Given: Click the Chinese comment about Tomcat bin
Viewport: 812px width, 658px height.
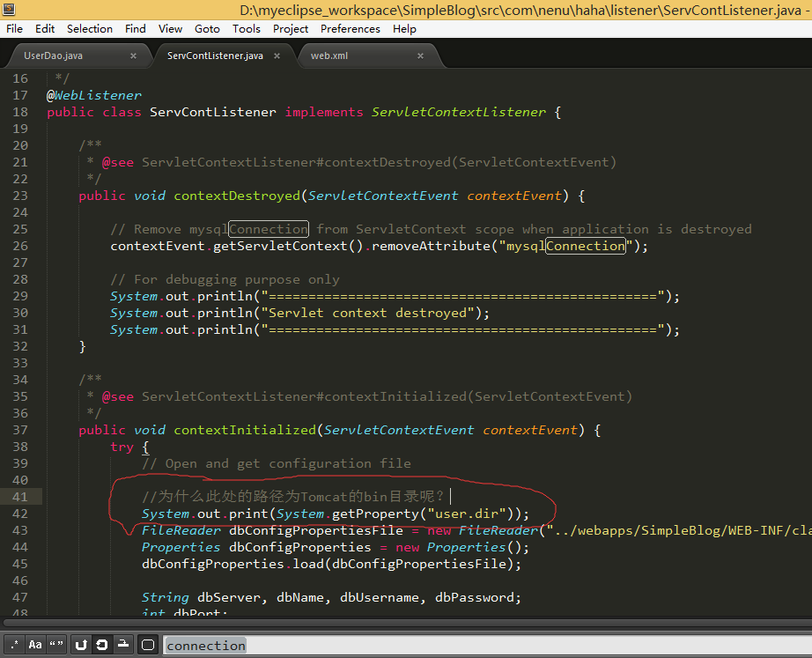Looking at the screenshot, I should coord(293,497).
